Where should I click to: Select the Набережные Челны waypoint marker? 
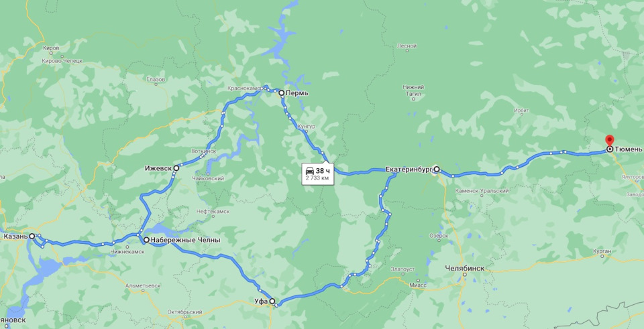[146, 240]
